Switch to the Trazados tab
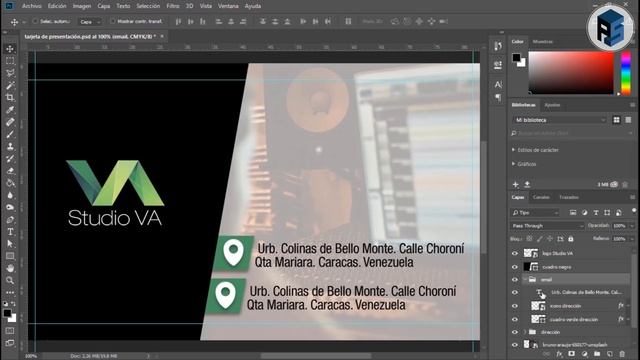Image resolution: width=640 pixels, height=360 pixels. [x=569, y=197]
